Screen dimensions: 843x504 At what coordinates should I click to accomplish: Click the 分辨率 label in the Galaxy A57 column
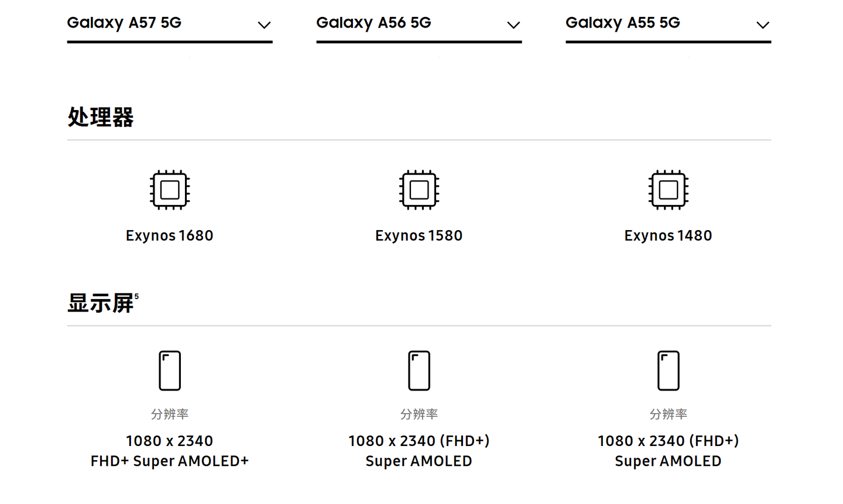(x=170, y=414)
